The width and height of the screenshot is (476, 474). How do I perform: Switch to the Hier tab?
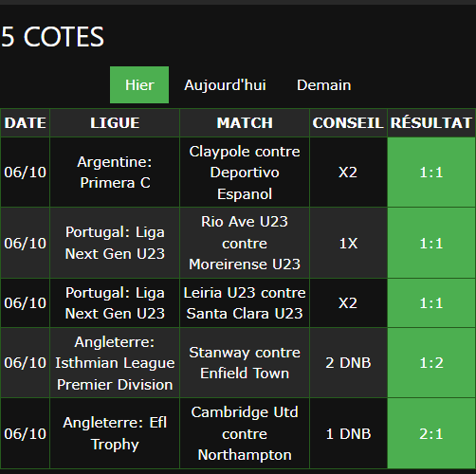click(x=139, y=84)
